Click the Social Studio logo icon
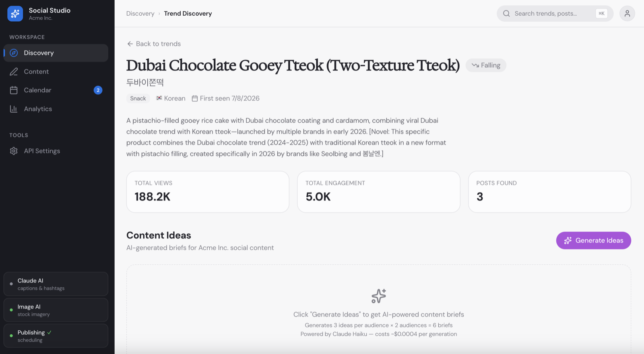This screenshot has height=354, width=644. (15, 14)
